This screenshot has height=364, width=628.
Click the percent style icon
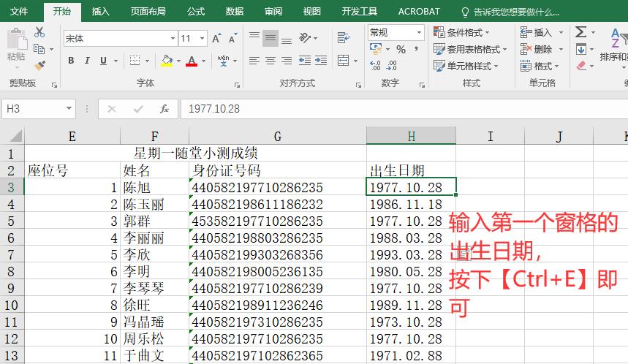click(401, 50)
